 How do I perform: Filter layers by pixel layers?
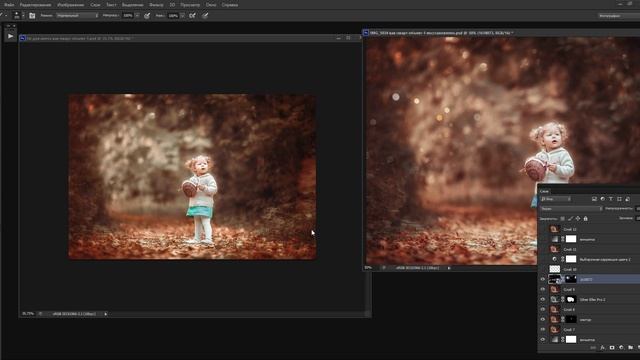594,199
